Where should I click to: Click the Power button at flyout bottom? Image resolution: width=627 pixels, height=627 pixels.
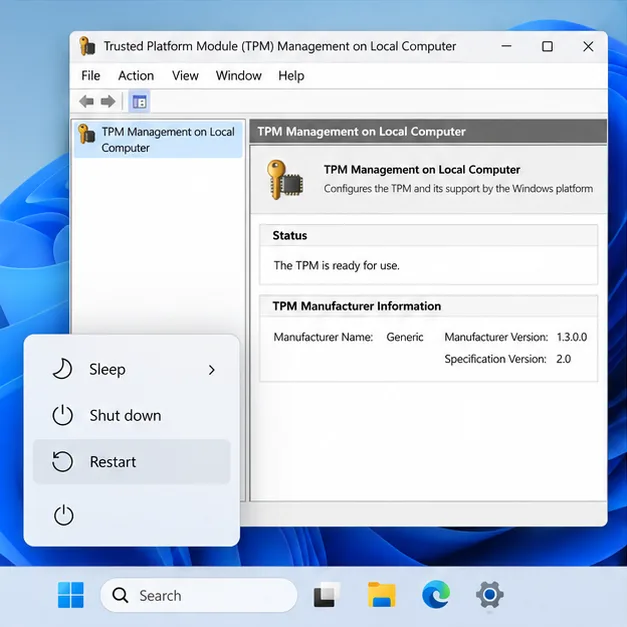64,515
